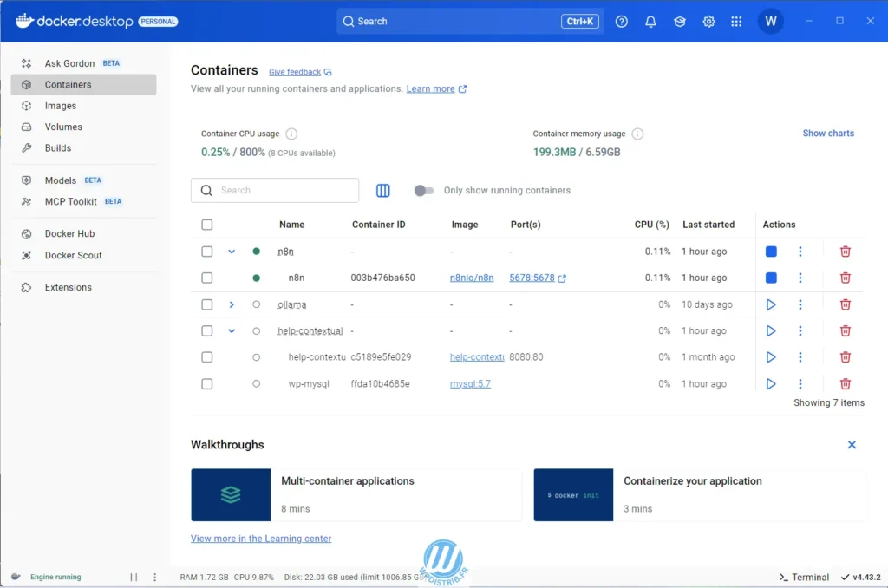Open the help question-mark icon in header
Viewport: 888px width, 588px height.
pos(621,22)
